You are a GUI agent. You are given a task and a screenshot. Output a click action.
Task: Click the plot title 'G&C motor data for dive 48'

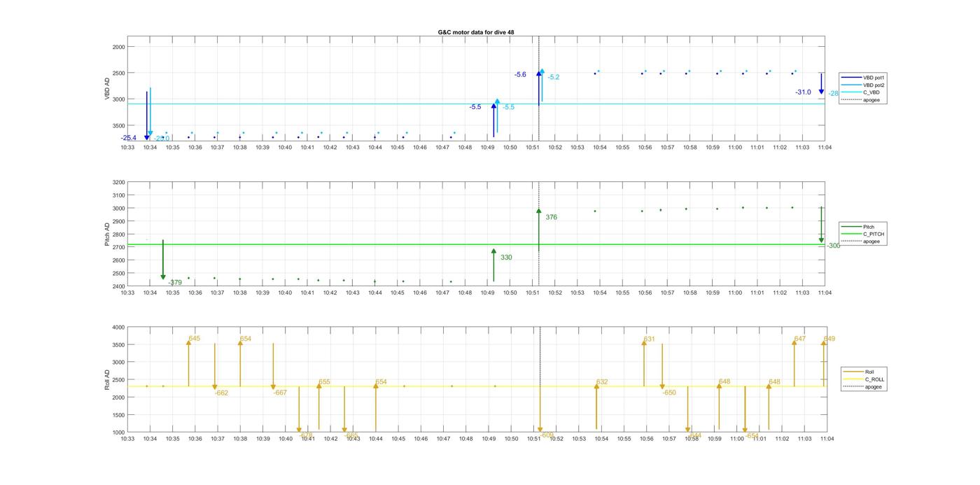point(476,32)
